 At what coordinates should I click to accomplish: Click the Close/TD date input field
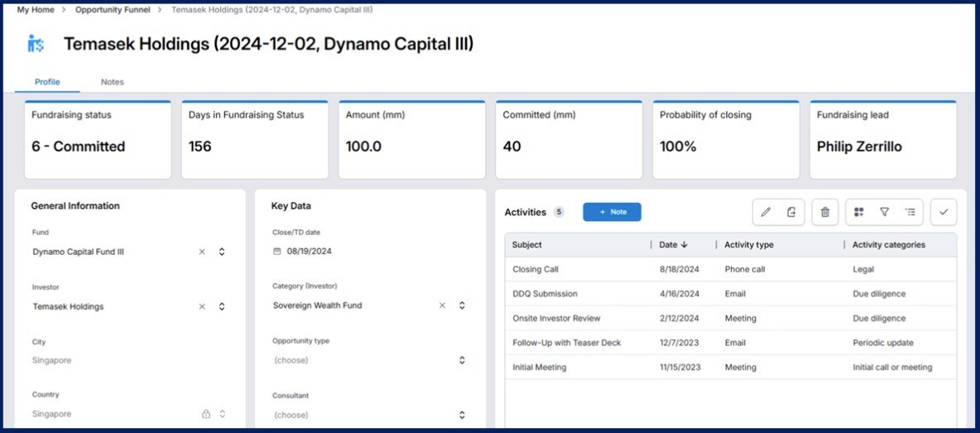(x=370, y=251)
